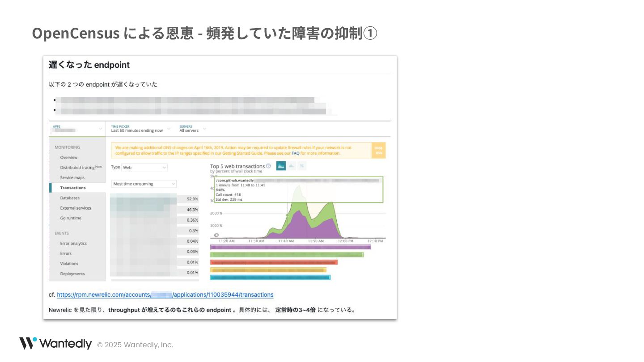Click the 11:40 AM chart axis label
Viewport: 644px width, 362px height.
coord(286,241)
